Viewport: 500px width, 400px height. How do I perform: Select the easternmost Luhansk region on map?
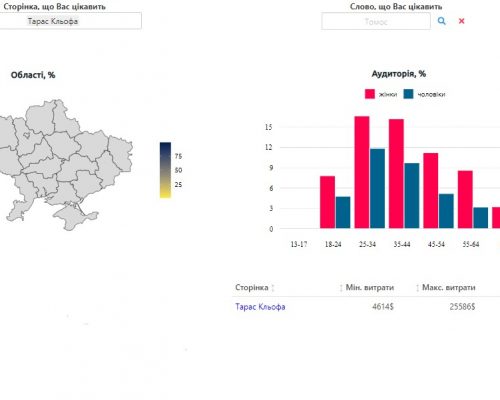point(121,154)
